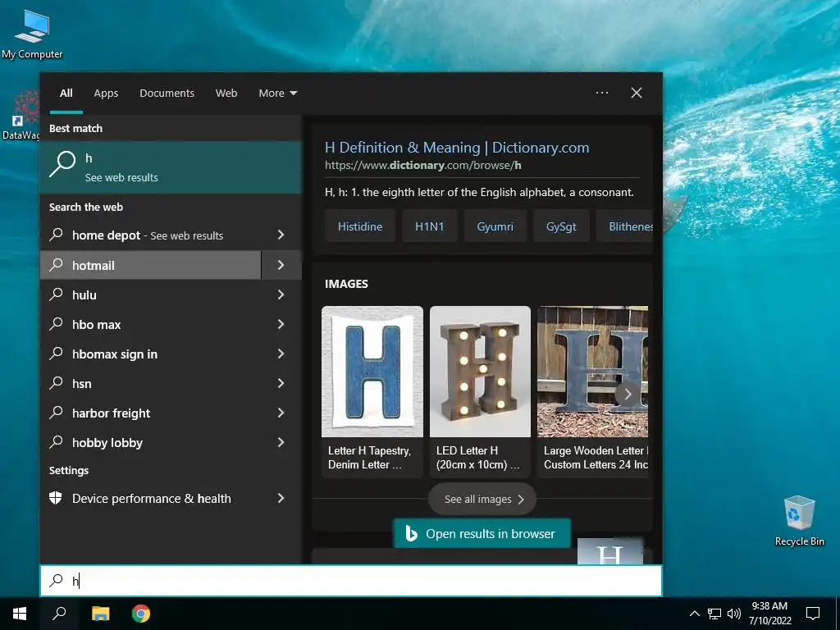Open the DataWag desktop shortcut
840x630 pixels.
21,115
